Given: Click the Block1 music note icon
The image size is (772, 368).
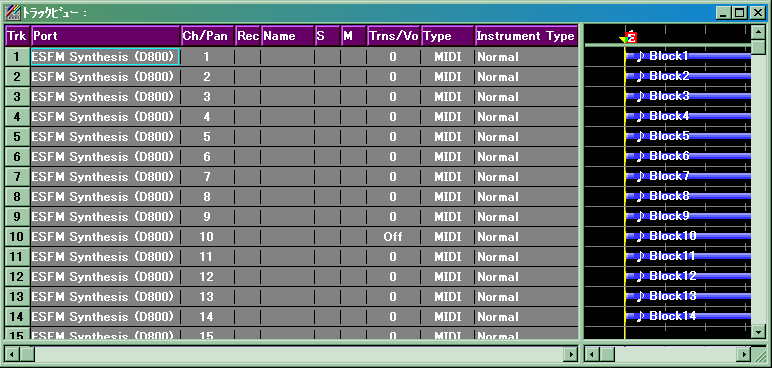Looking at the screenshot, I should click(x=640, y=56).
